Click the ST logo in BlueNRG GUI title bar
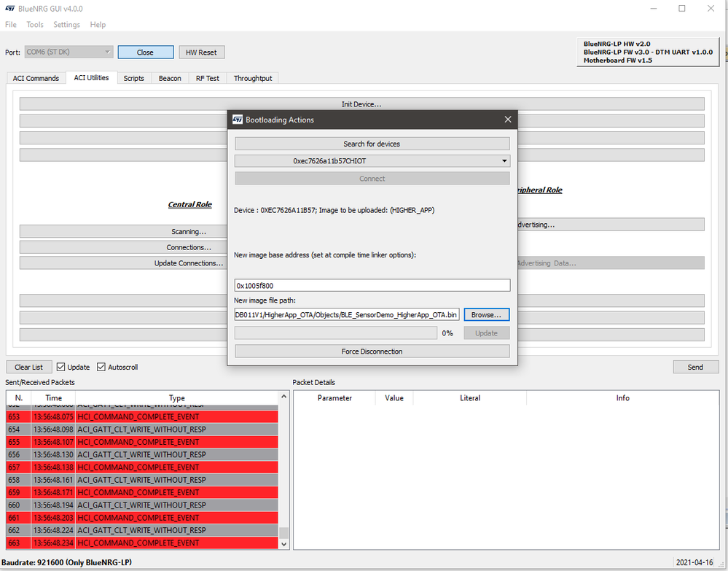 click(x=9, y=8)
